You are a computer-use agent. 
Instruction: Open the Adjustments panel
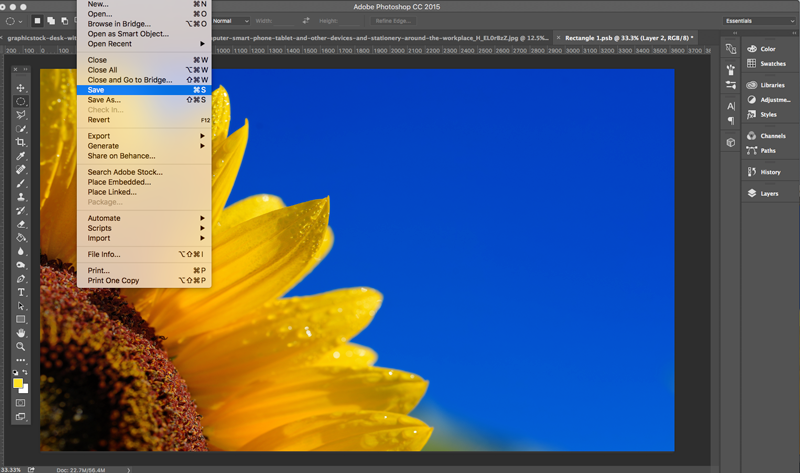pyautogui.click(x=769, y=100)
